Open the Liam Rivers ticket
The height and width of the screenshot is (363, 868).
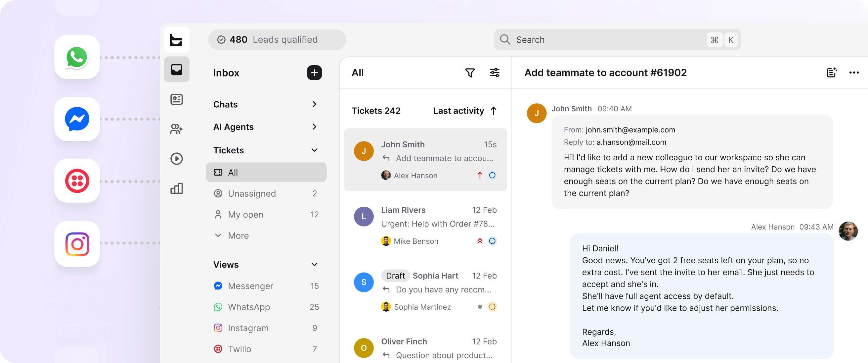(x=425, y=225)
